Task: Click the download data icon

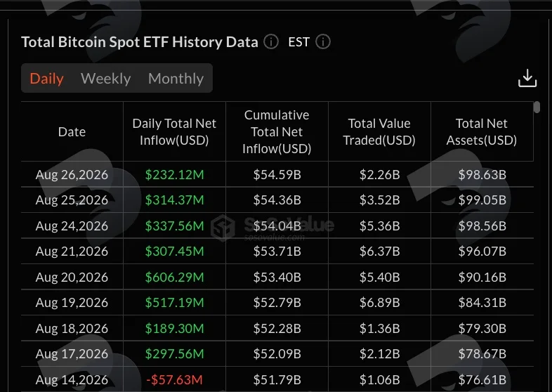Action: click(x=527, y=78)
